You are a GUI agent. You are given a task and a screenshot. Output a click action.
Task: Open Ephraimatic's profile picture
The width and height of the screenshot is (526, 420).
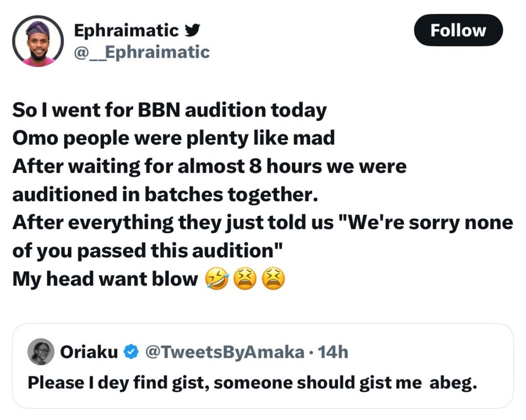[38, 41]
